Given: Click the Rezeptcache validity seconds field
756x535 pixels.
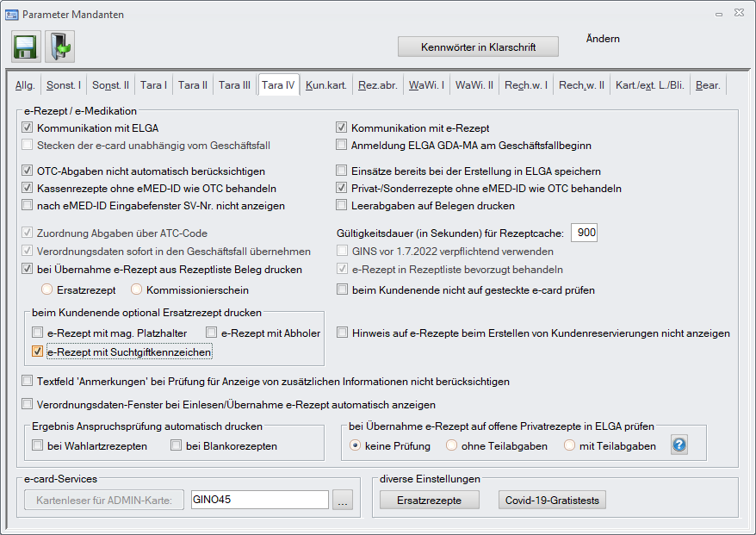Looking at the screenshot, I should point(583,233).
